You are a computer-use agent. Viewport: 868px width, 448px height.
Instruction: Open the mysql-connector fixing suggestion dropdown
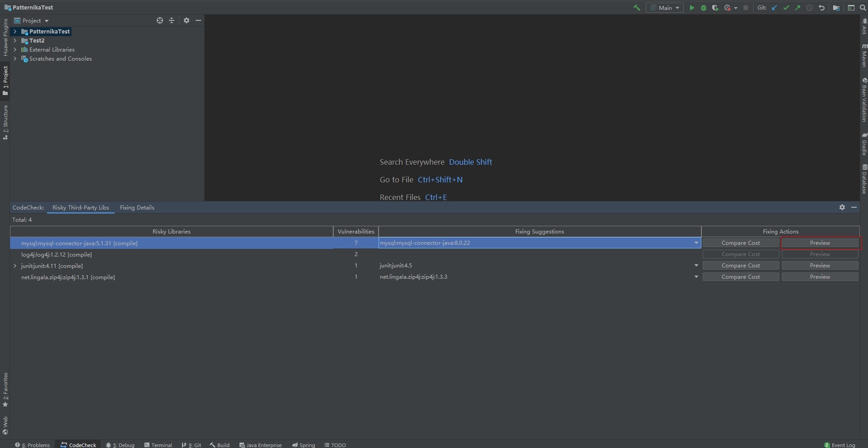tap(696, 243)
